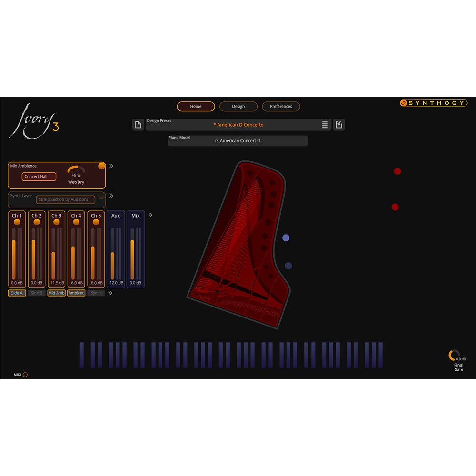Open the preset list menu icon
Screen dimensions: 476x476
tap(325, 125)
